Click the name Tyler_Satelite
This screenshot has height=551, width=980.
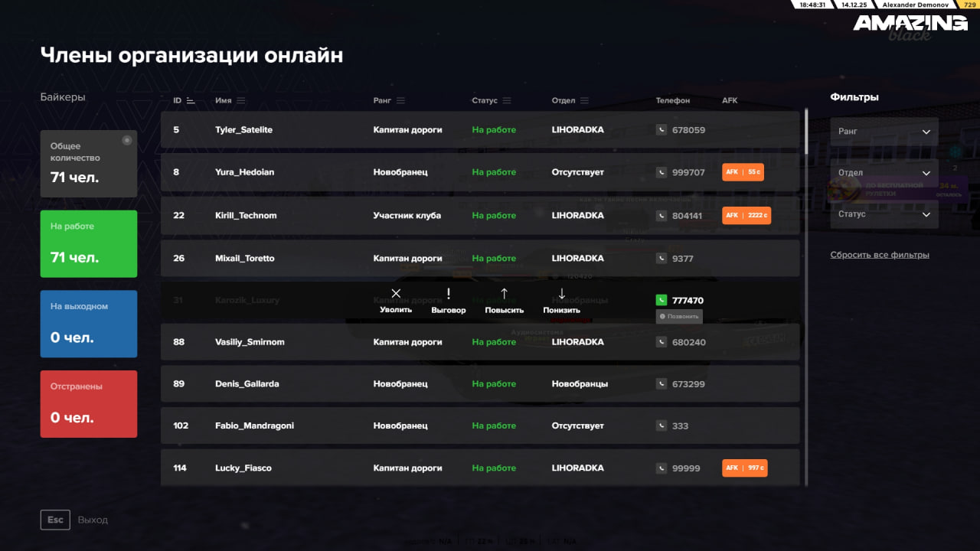tap(244, 130)
